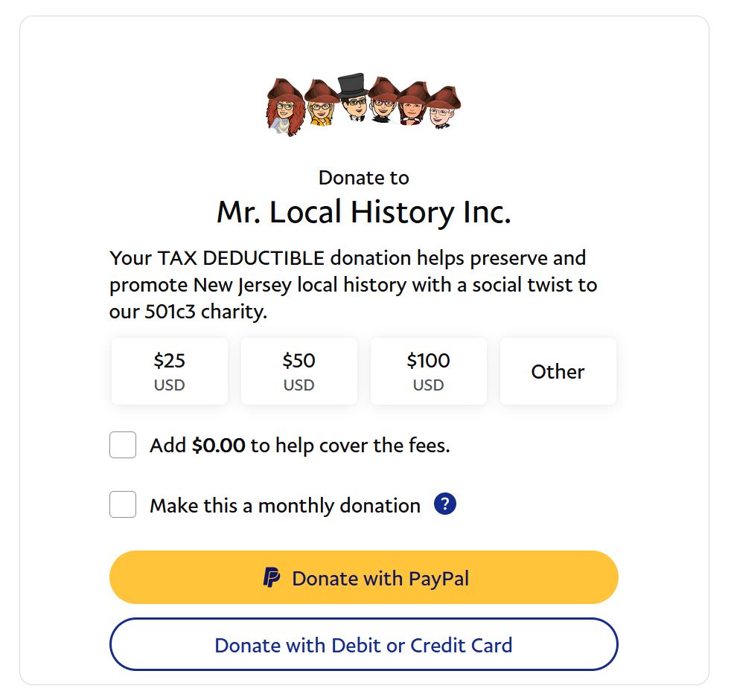Click the "Add $0.00 to help cover the fees" label
The image size is (731, 700).
tap(300, 446)
